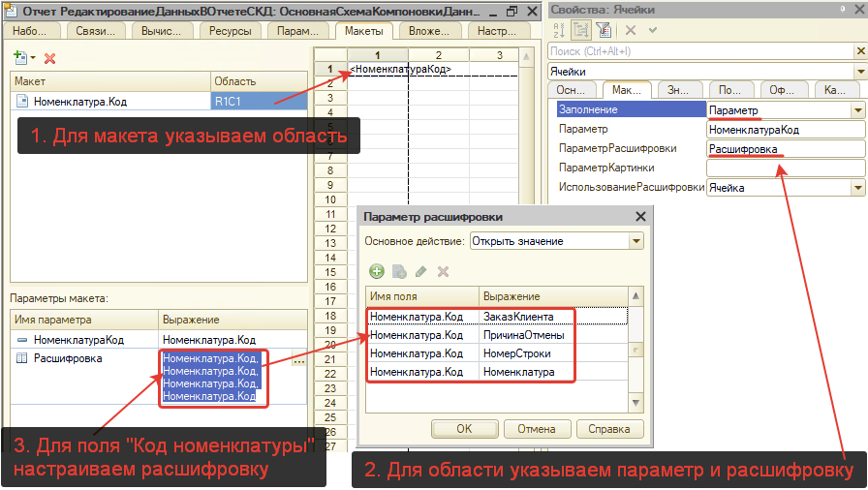Screen dimensions: 868x490
Task: Expand the Основное действие dropdown
Action: [x=636, y=241]
